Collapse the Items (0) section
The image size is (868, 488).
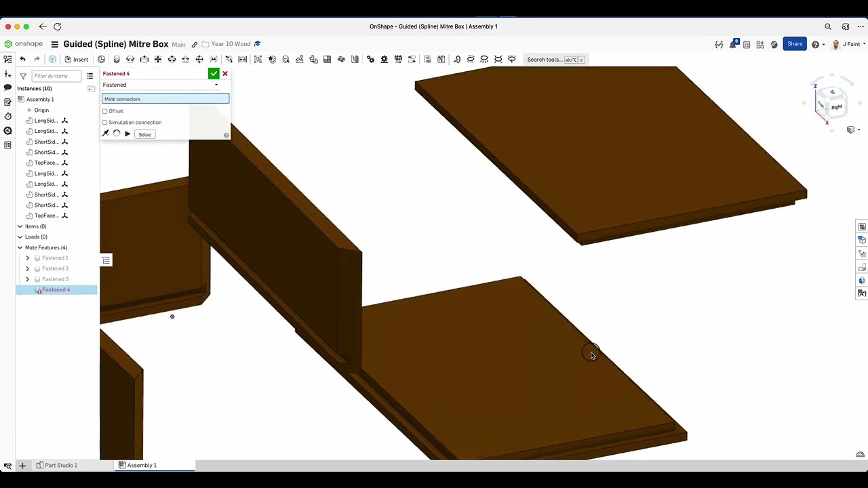pos(20,226)
